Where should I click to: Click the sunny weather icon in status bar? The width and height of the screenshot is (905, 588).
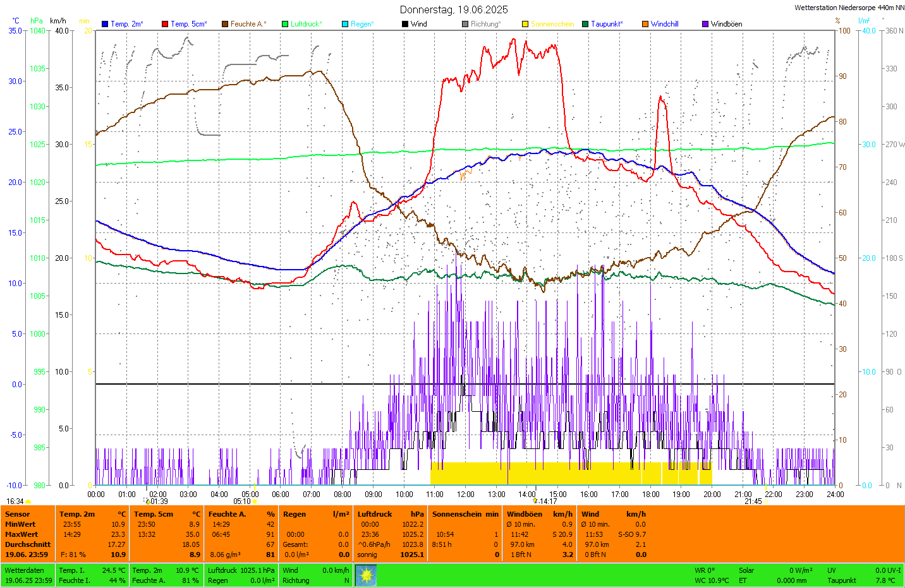[366, 575]
